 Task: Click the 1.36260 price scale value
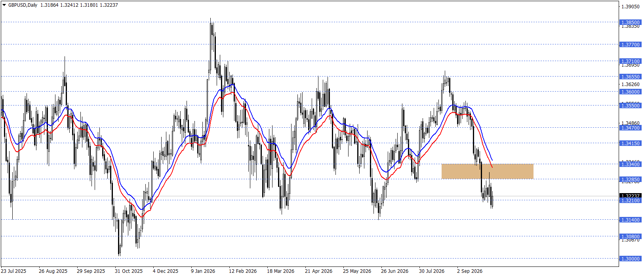(630, 84)
